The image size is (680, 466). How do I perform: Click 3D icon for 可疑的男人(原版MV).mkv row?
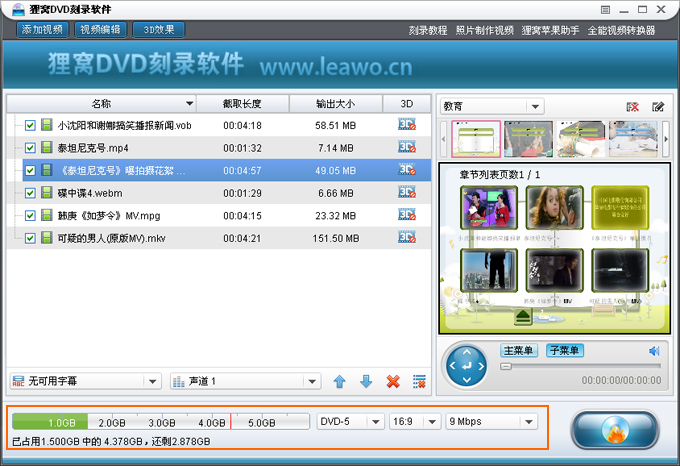tap(407, 237)
